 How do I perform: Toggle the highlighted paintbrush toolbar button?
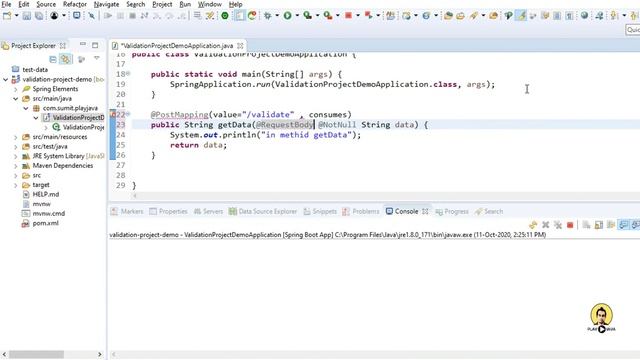click(x=521, y=16)
